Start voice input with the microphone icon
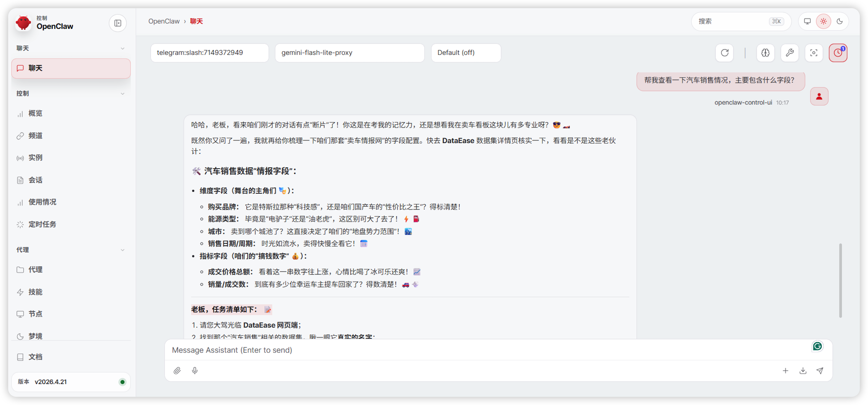The image size is (868, 405). tap(195, 370)
